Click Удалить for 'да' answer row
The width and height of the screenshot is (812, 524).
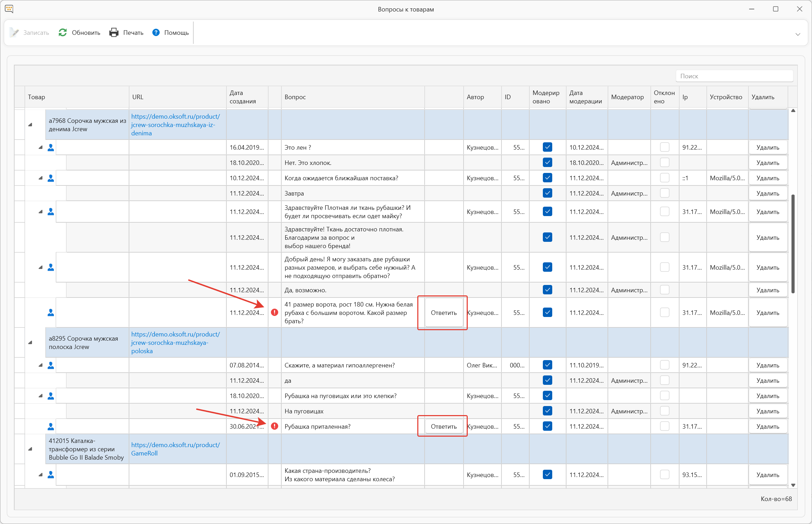(768, 381)
